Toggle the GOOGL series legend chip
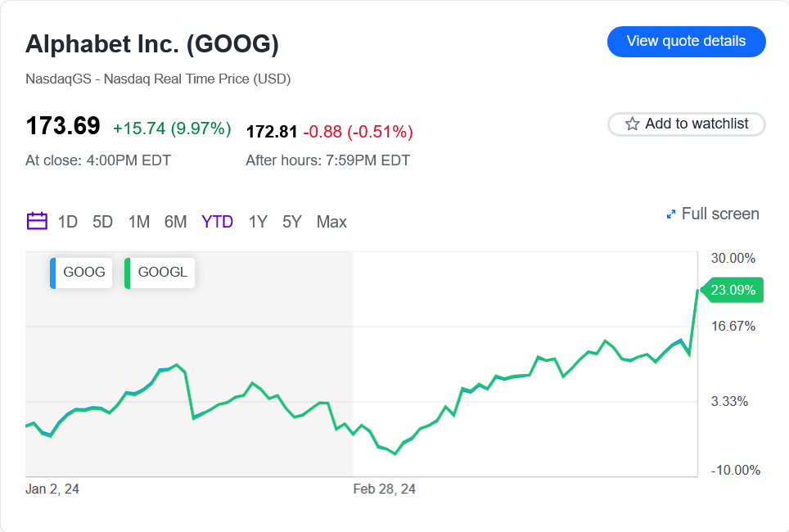 [160, 273]
